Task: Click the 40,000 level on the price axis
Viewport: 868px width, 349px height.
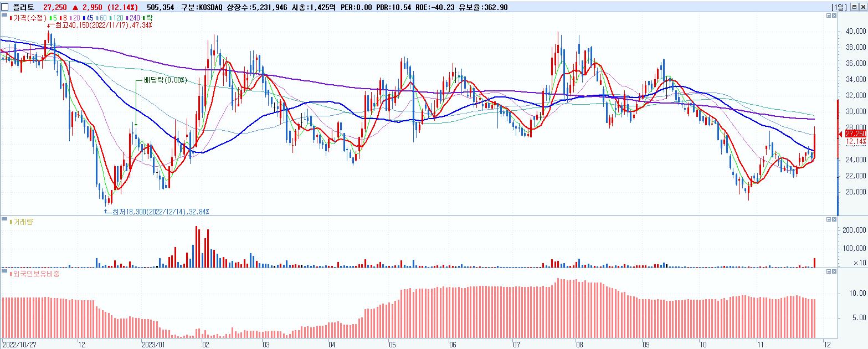Action: click(856, 32)
